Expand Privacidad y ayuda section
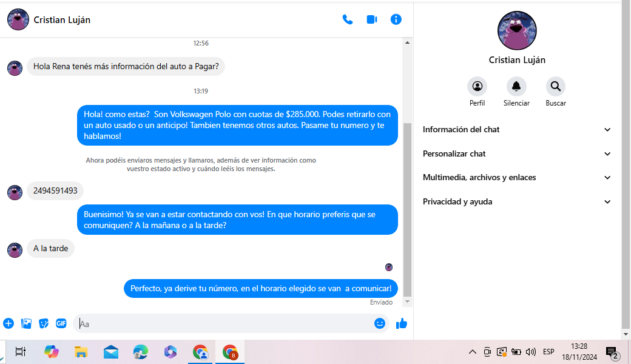The image size is (631, 364). pyautogui.click(x=517, y=201)
